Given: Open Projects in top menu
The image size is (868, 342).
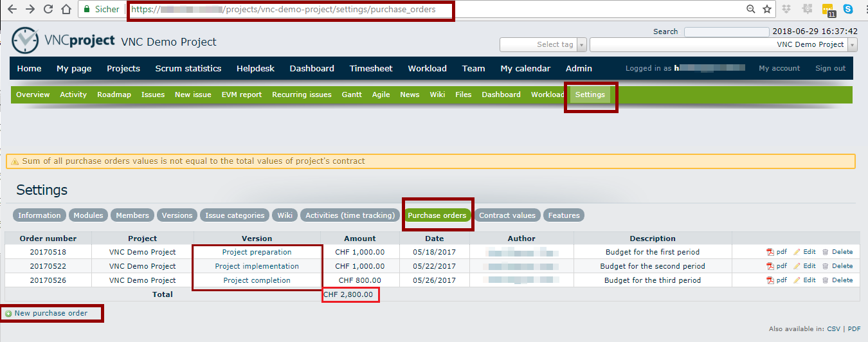Looking at the screenshot, I should [123, 68].
